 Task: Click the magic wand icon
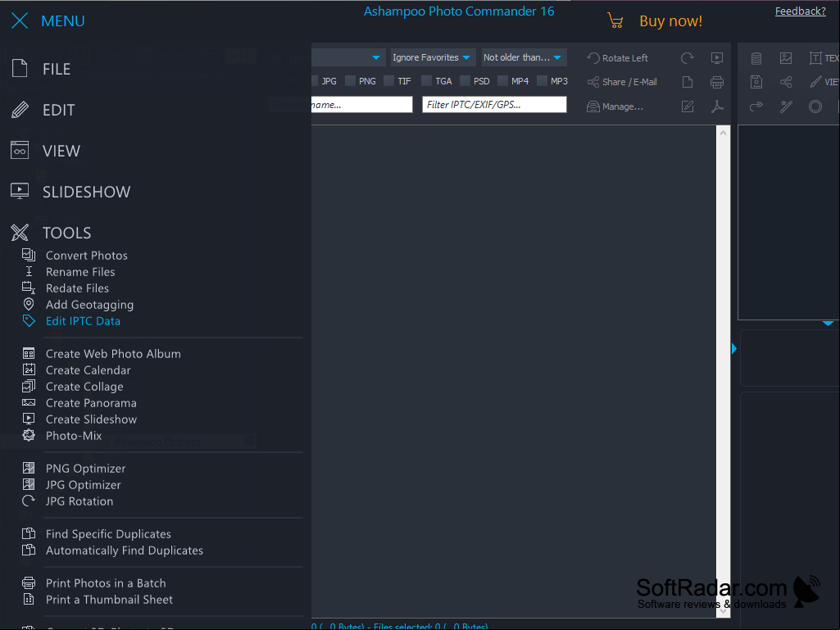click(786, 107)
